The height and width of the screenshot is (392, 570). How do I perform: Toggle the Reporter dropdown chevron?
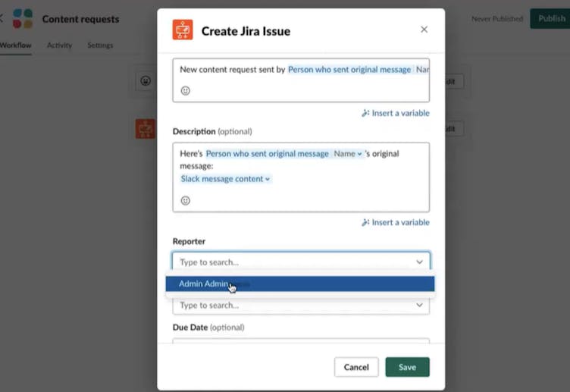click(419, 262)
